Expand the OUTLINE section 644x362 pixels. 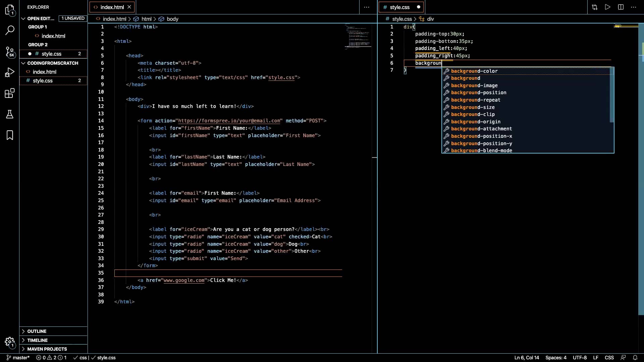(x=37, y=331)
